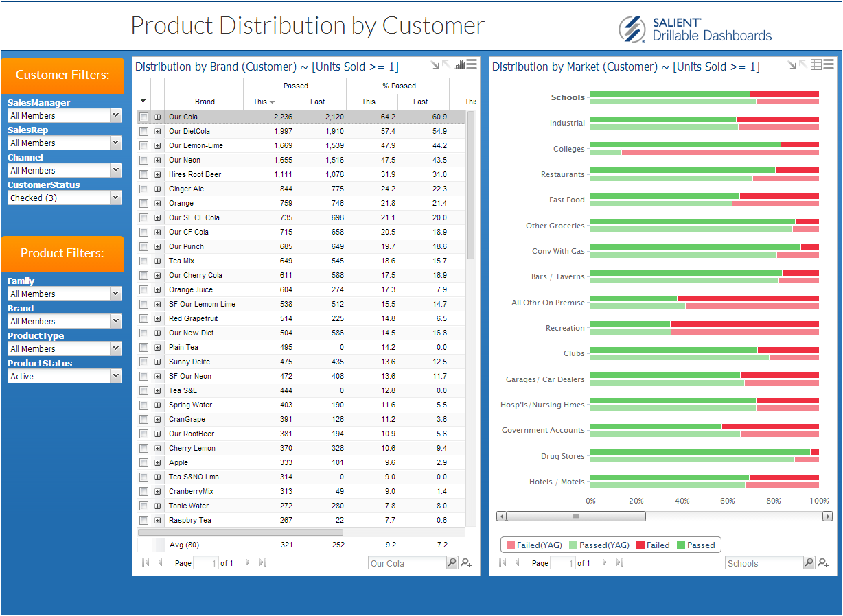
Task: Click market chart horizontal scrollbar thumb
Action: (576, 516)
